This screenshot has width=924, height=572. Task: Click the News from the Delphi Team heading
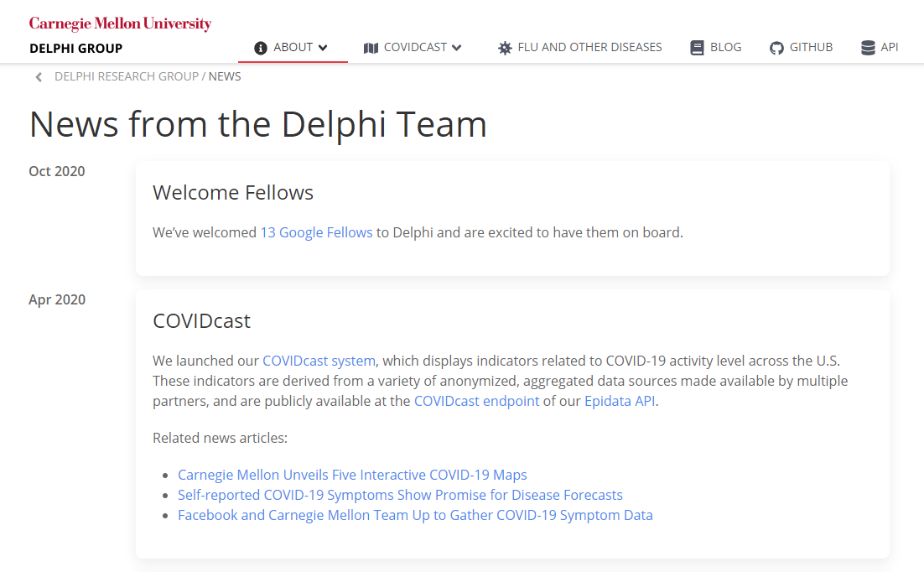tap(258, 124)
